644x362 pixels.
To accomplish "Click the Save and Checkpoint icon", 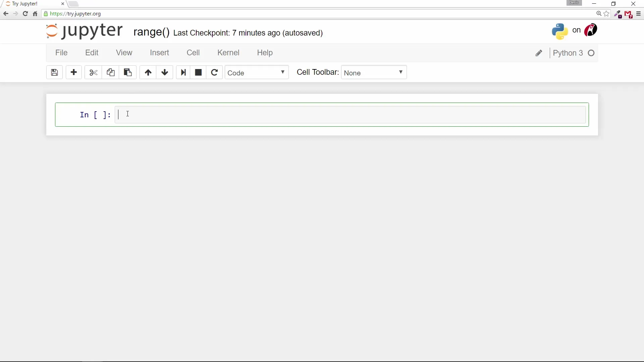I will 54,72.
